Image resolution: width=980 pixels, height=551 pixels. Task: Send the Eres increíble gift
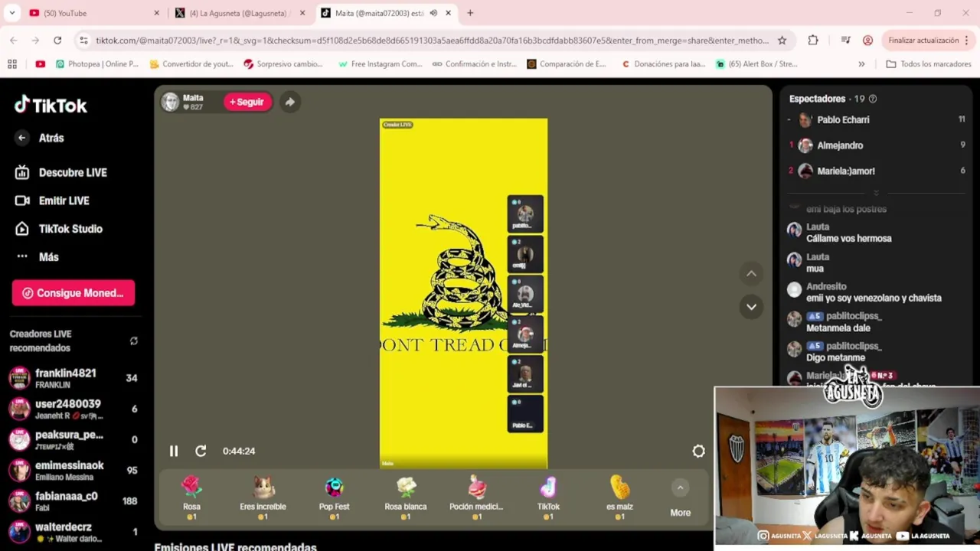(x=263, y=497)
